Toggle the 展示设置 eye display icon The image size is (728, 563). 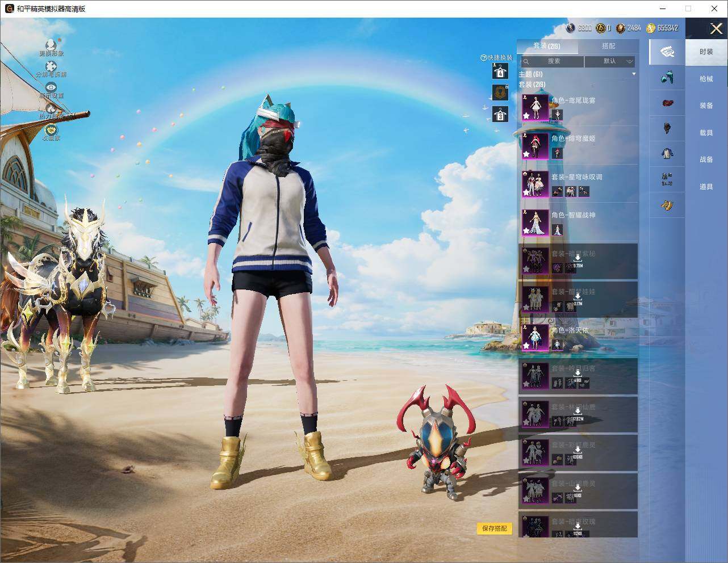tap(51, 87)
